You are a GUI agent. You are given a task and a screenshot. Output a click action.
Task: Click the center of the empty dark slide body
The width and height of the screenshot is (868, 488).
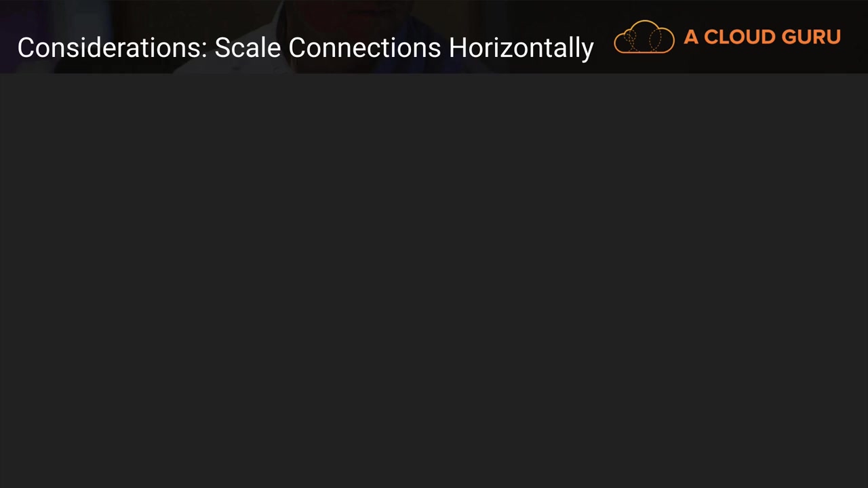(434, 281)
